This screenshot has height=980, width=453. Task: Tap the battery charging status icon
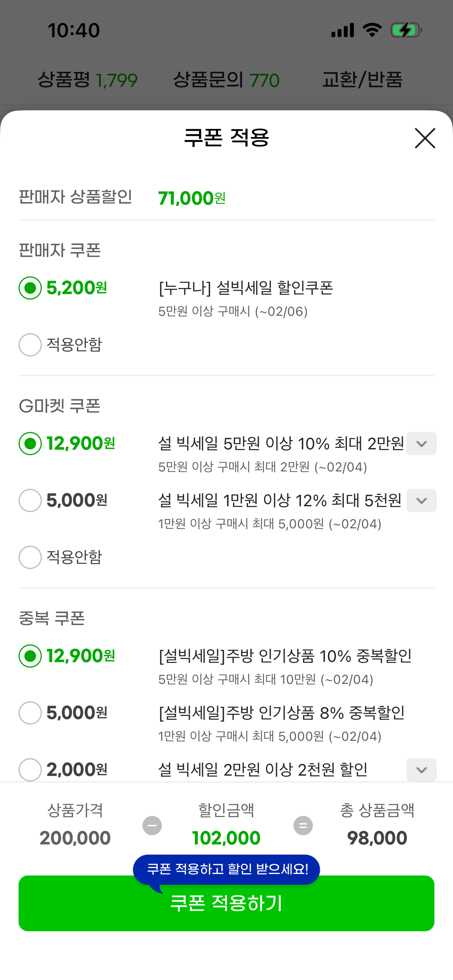[x=406, y=30]
